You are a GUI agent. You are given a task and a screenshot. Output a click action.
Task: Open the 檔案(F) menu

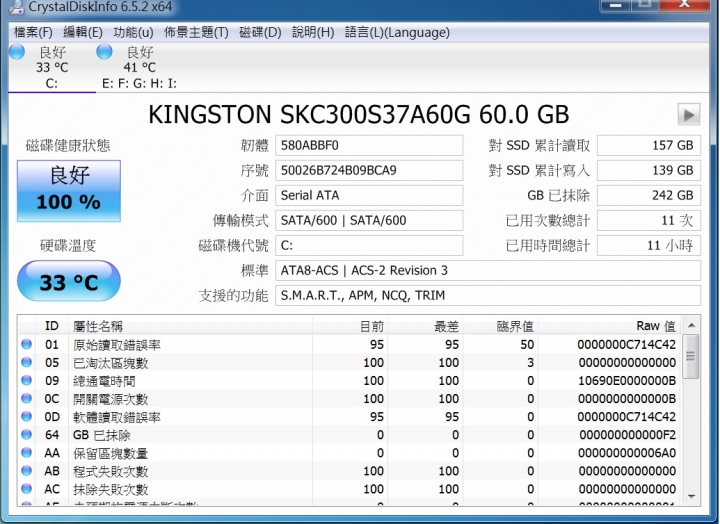click(33, 33)
